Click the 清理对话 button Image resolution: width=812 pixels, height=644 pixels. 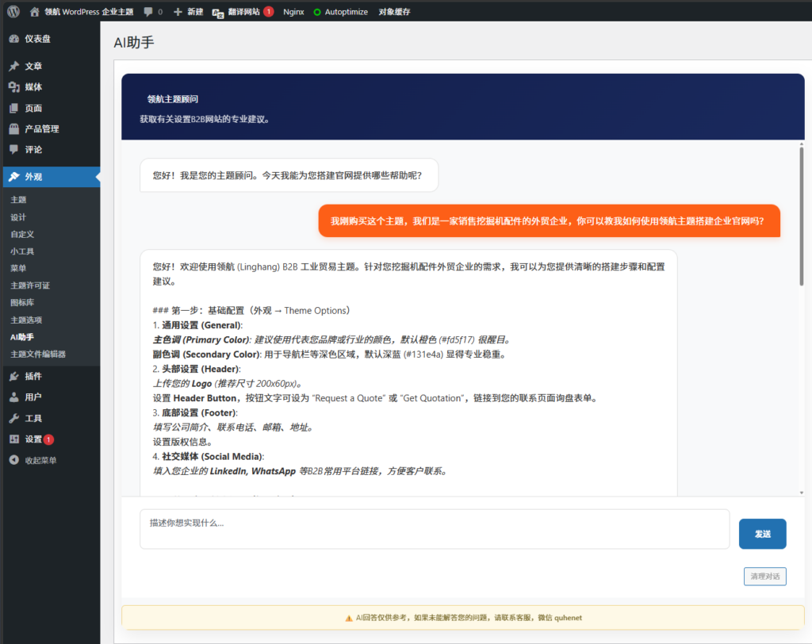point(764,577)
